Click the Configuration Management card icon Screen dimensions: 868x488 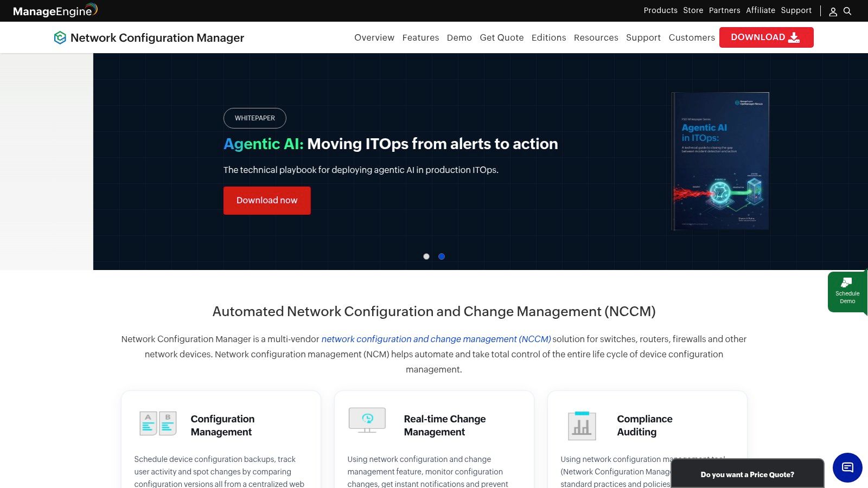tap(158, 423)
